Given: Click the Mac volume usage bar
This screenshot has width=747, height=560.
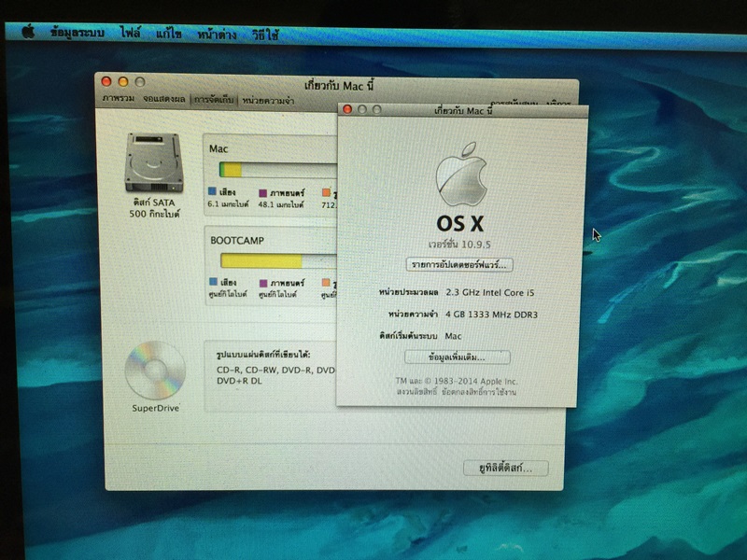Looking at the screenshot, I should point(278,170).
